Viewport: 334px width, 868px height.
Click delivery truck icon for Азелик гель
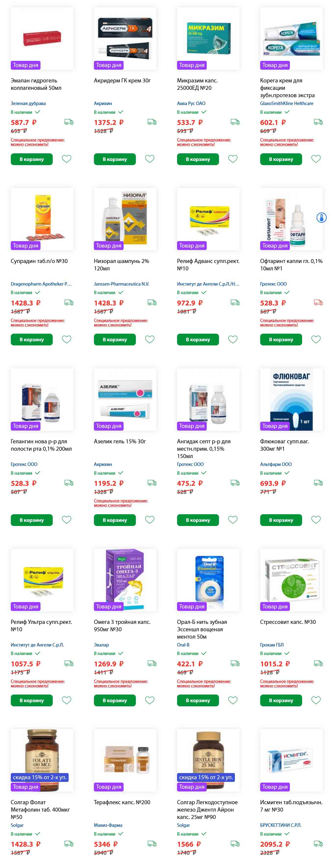click(x=152, y=483)
